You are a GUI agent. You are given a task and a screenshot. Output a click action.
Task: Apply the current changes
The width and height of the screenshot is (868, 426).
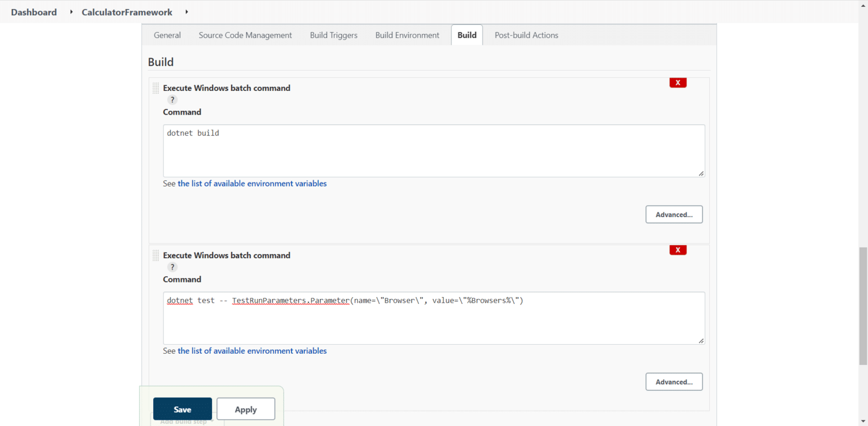pos(245,408)
